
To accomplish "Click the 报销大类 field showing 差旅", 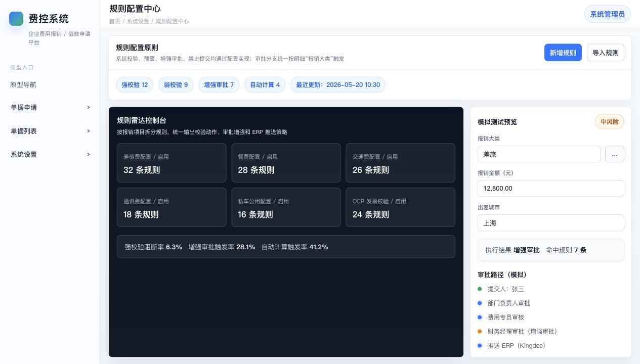I will click(x=539, y=154).
